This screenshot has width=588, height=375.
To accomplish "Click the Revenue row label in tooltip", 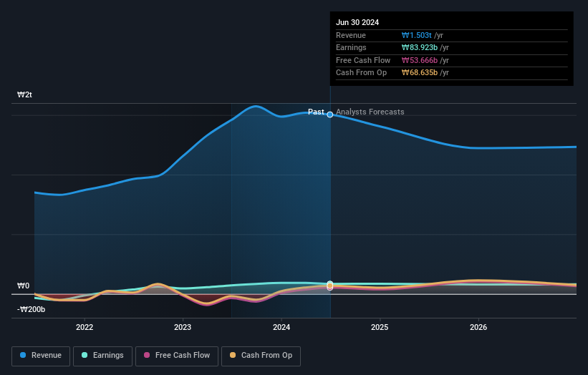I will coord(351,35).
